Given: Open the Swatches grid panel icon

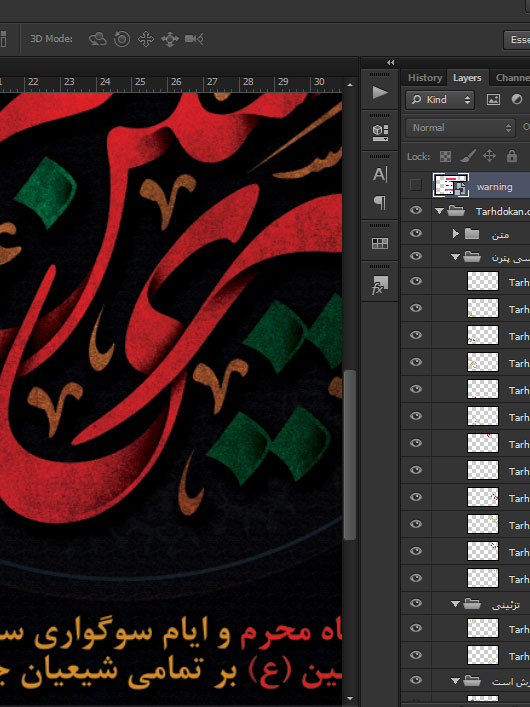Looking at the screenshot, I should tap(380, 243).
